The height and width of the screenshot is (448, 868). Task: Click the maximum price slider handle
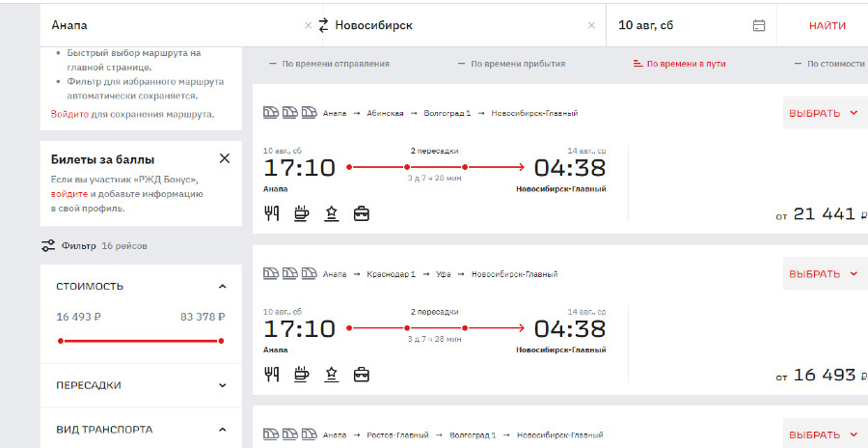tap(222, 341)
